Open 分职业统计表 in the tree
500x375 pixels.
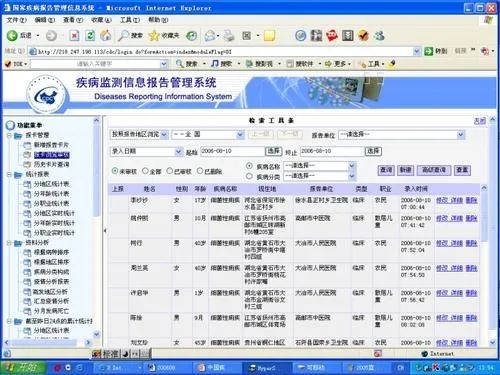pyautogui.click(x=51, y=203)
